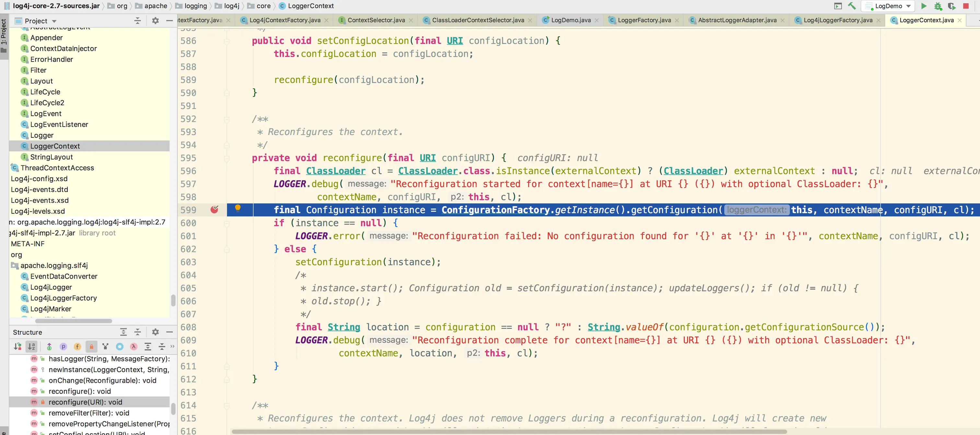Close the Log4jLoggerFactory.java tab
Viewport: 980px width, 435px height.
tap(879, 20)
